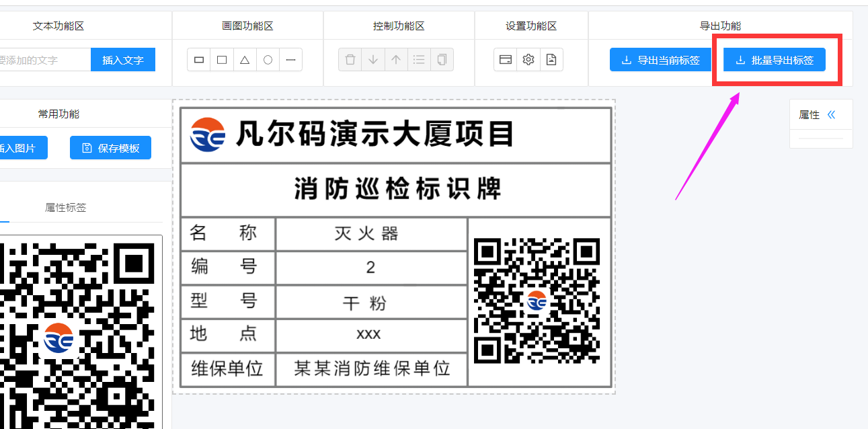Click 插入文字 button
Image resolution: width=868 pixels, height=429 pixels.
coord(123,60)
